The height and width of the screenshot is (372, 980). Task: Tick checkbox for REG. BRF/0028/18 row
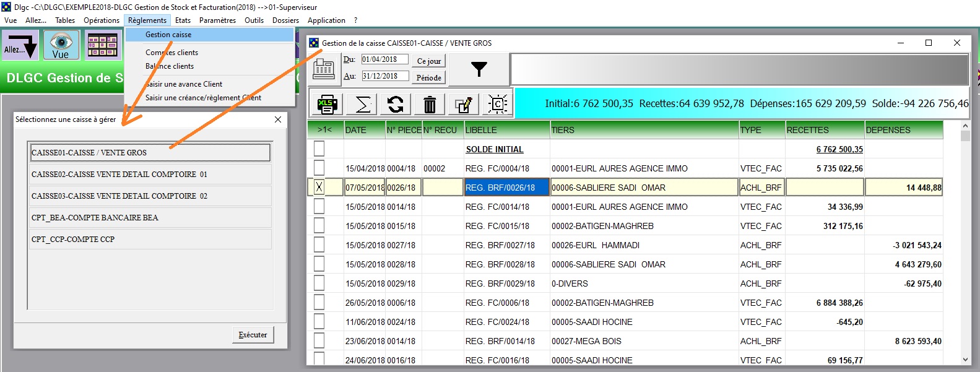tap(319, 264)
